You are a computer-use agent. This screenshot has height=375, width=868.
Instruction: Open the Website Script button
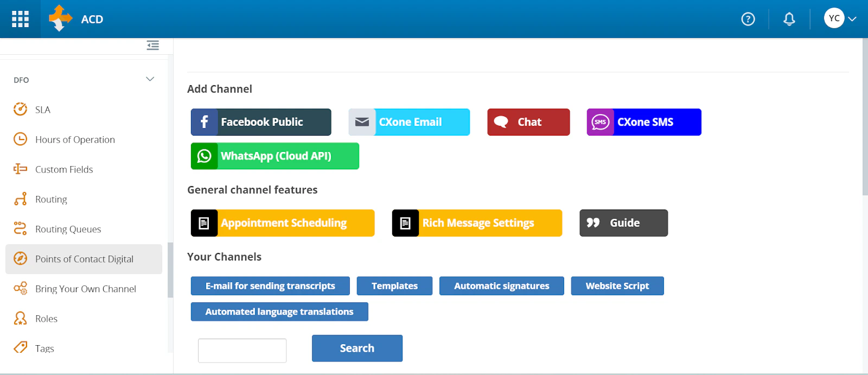[x=617, y=286]
